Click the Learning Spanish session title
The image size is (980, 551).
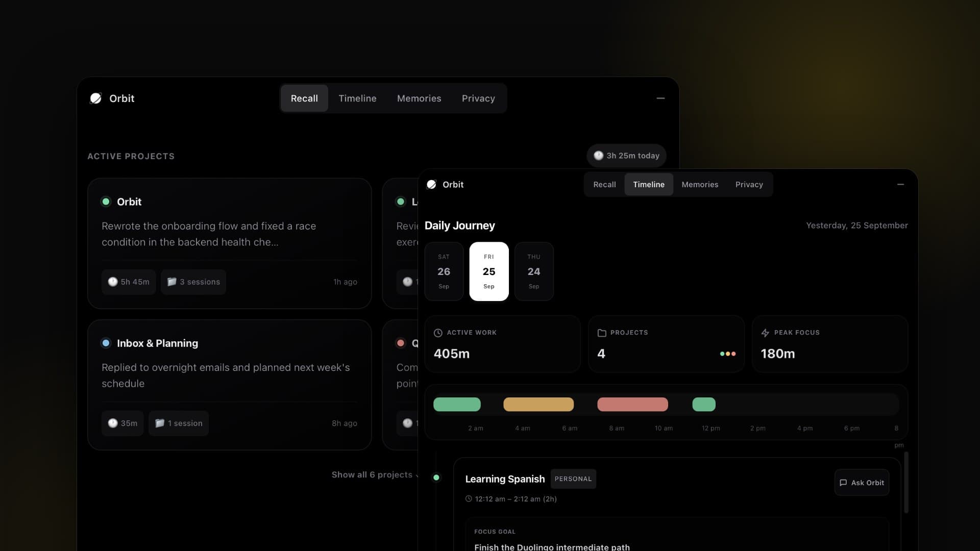click(x=505, y=479)
